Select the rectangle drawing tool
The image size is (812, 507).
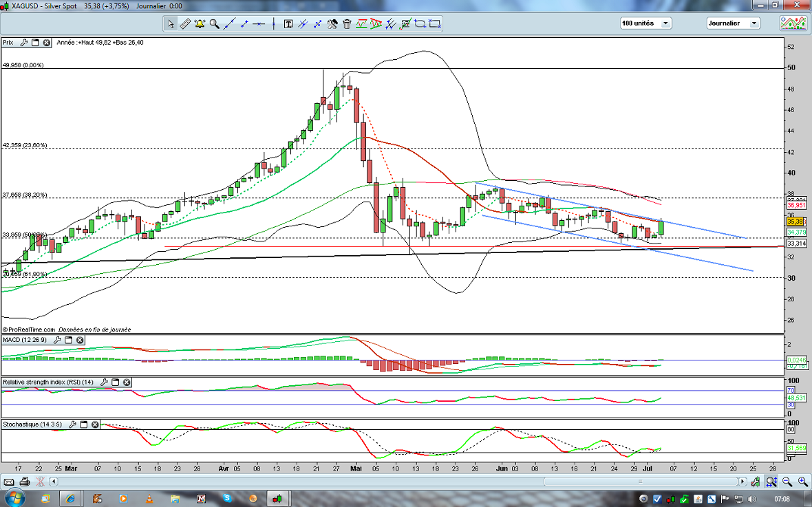[x=434, y=24]
